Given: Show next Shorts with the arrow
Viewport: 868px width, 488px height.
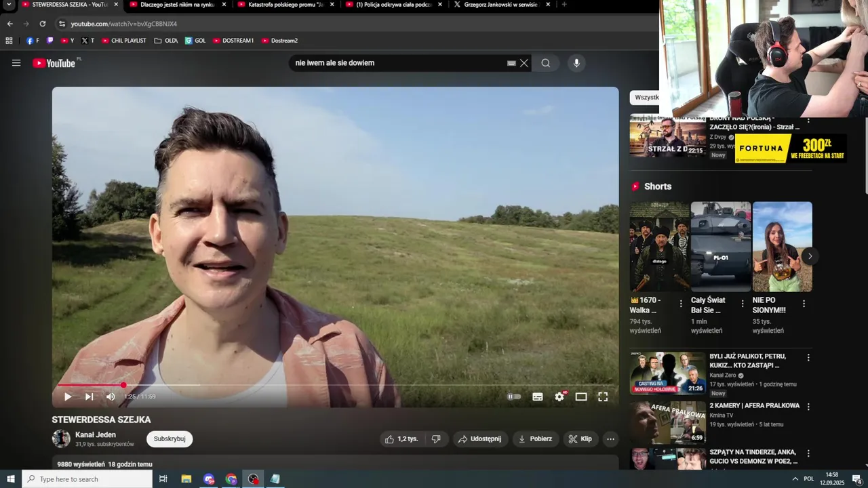Looking at the screenshot, I should 810,256.
